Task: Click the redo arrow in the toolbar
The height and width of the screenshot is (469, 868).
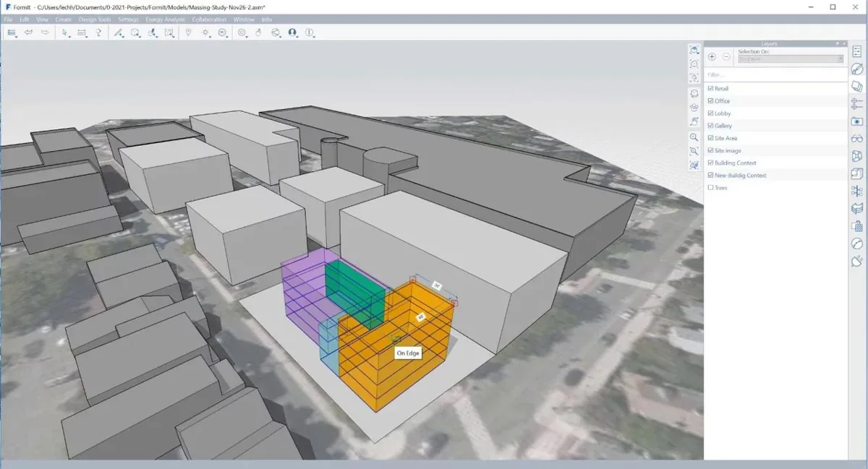Action: (45, 33)
